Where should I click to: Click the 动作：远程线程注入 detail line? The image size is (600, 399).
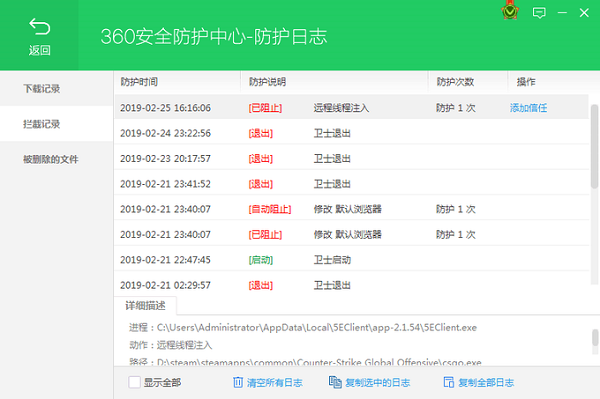(x=170, y=345)
